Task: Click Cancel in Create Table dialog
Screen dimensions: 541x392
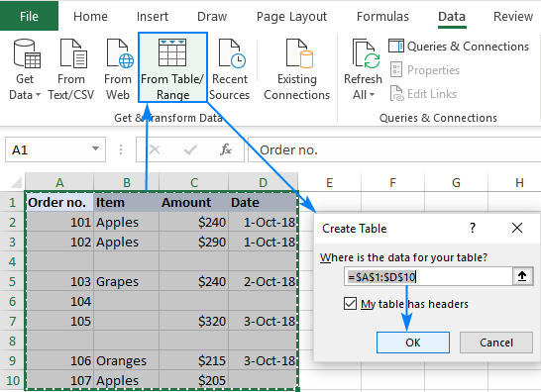Action: [x=496, y=343]
